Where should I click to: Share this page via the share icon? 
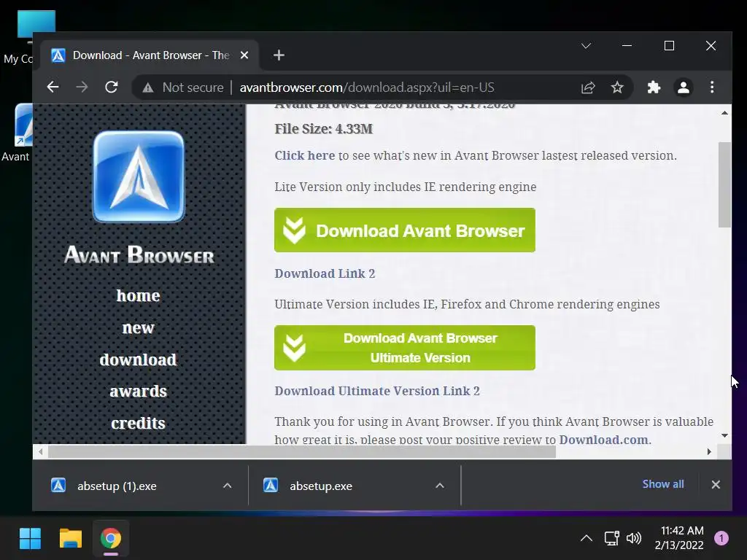pyautogui.click(x=589, y=87)
